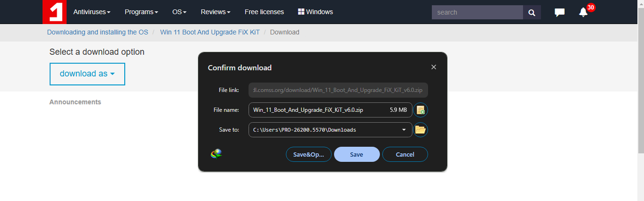Click the Win 11 Boot And Upgrade FiX KiT breadcrumb

(x=210, y=32)
